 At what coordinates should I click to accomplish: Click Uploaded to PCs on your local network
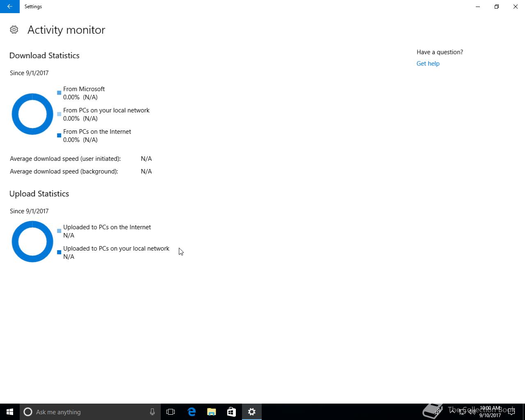coord(116,249)
